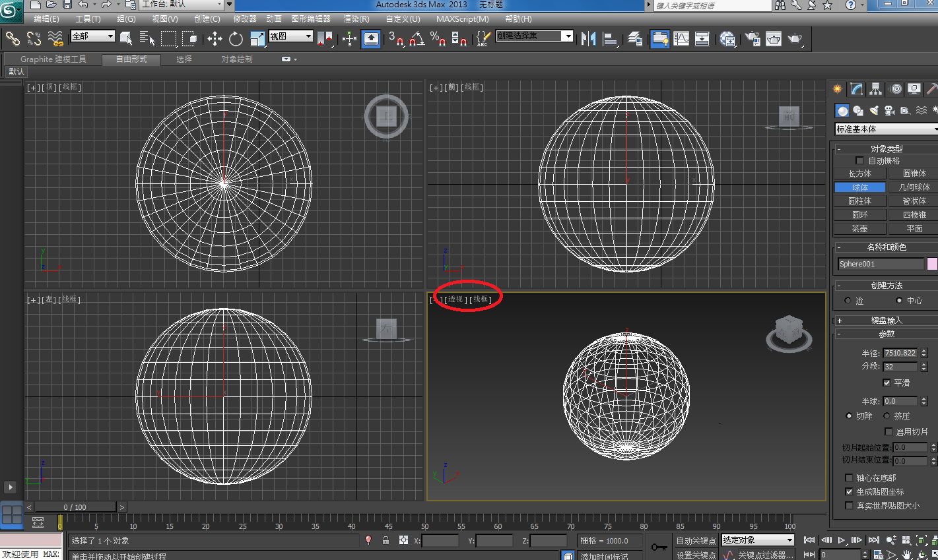Select the Move tool in main toolbar
The height and width of the screenshot is (560, 938).
tap(215, 39)
